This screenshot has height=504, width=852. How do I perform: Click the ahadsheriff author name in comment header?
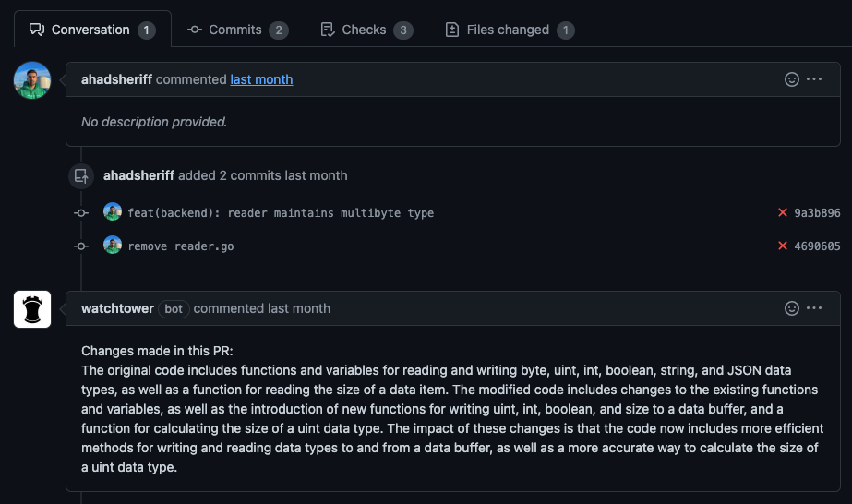tap(117, 79)
